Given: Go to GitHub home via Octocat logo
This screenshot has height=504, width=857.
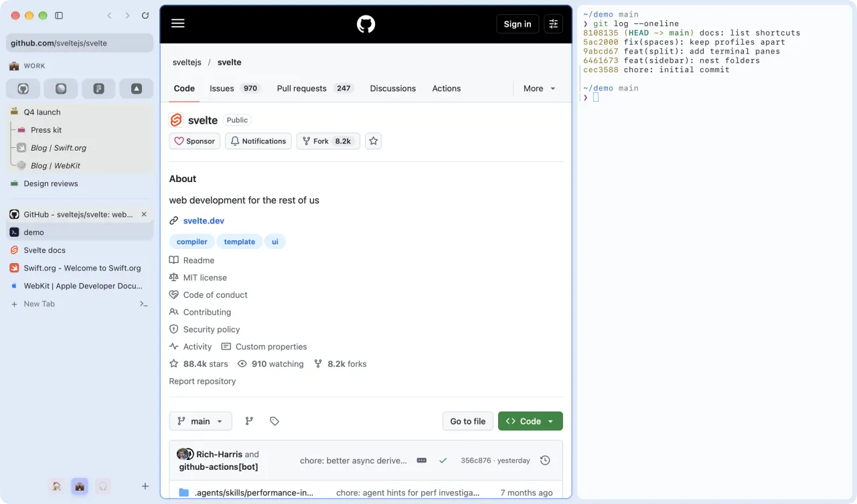Looking at the screenshot, I should (366, 24).
